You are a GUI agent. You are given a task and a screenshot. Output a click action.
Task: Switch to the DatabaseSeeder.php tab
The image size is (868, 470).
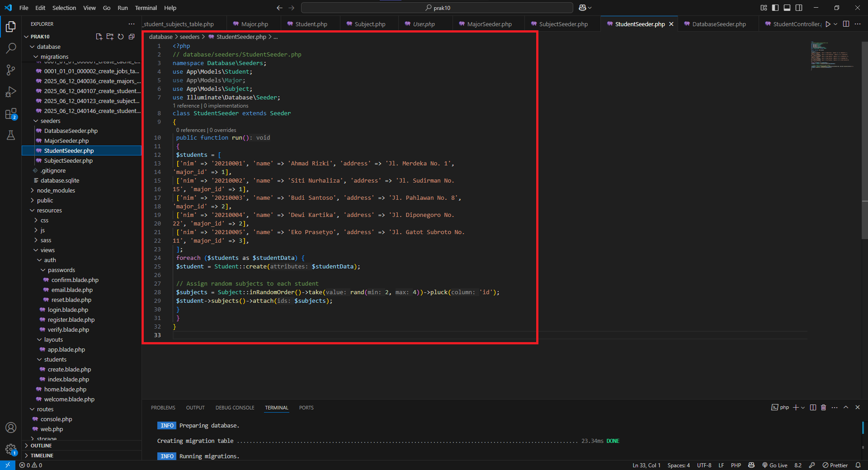(x=718, y=24)
